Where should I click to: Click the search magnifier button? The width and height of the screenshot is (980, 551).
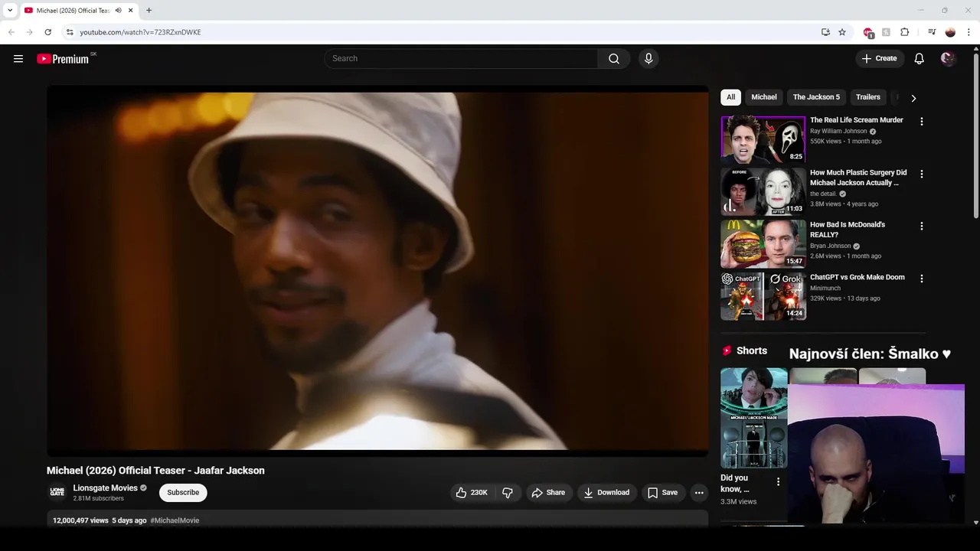[614, 59]
